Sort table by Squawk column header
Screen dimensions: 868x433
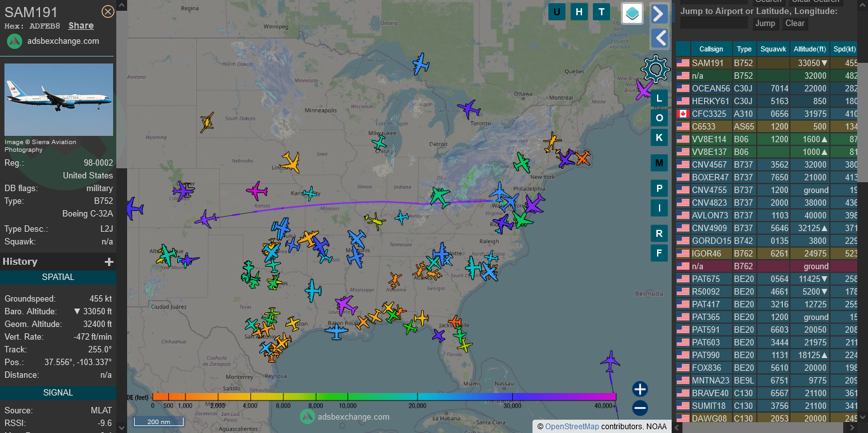[x=773, y=49]
